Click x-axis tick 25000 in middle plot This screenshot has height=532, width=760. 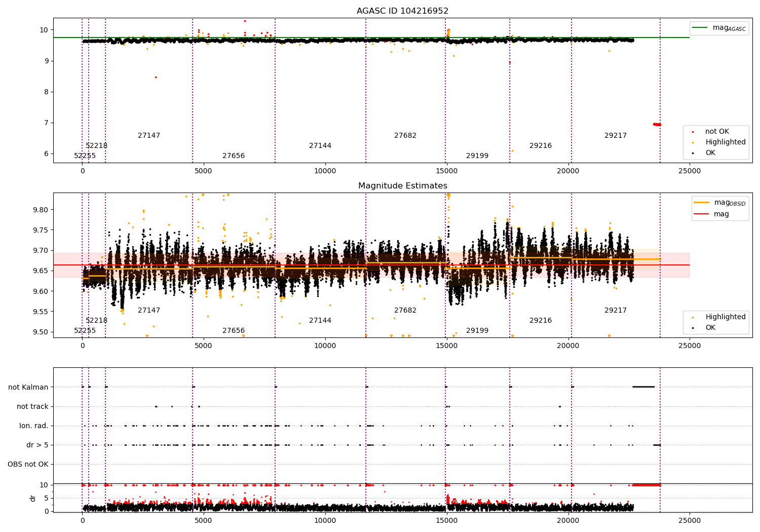tap(690, 346)
